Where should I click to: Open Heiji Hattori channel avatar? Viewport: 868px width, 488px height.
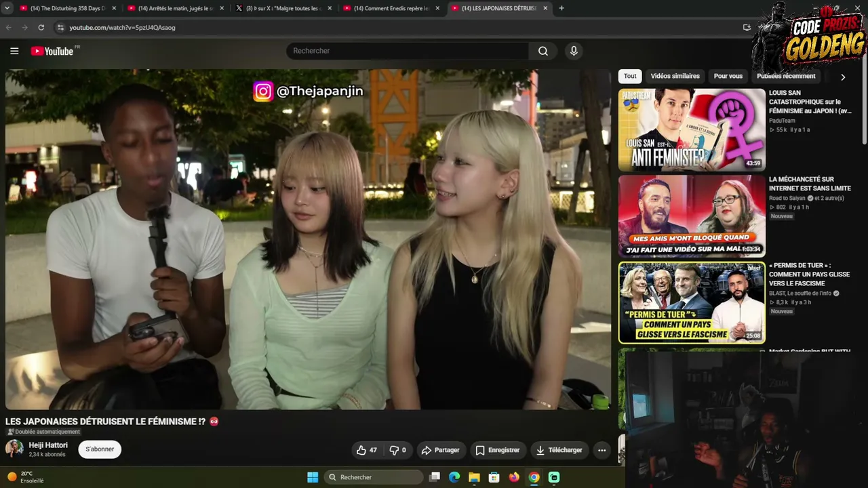click(x=14, y=449)
